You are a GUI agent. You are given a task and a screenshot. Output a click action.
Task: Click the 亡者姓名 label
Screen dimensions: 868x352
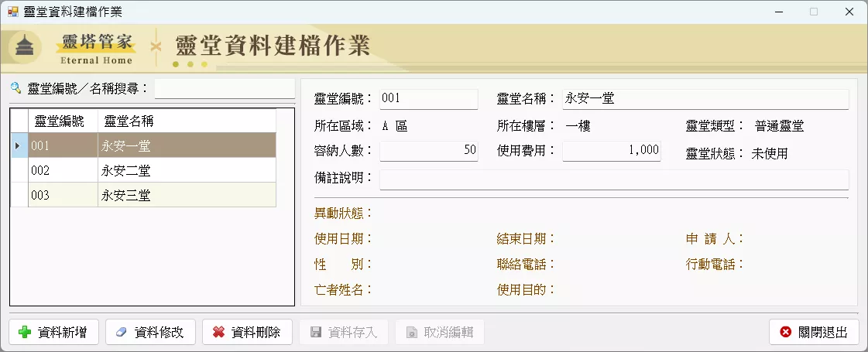343,289
